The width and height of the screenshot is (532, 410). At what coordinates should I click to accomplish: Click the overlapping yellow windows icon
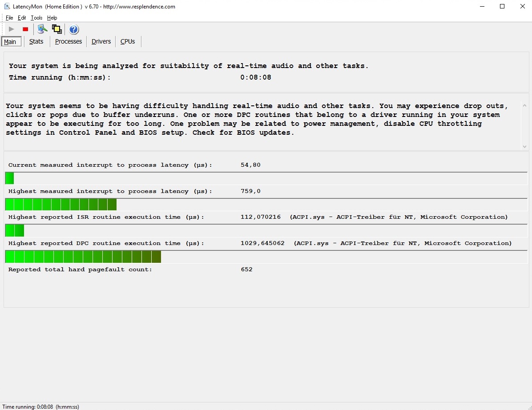[x=56, y=29]
